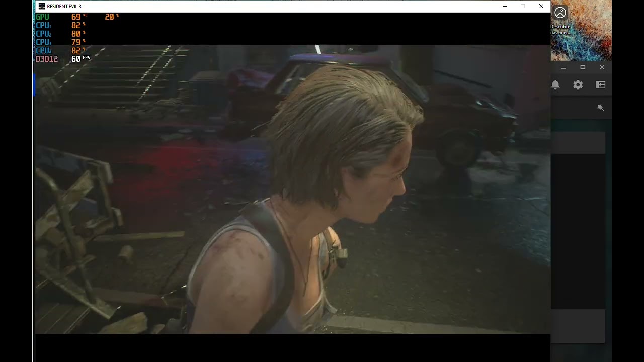Image resolution: width=644 pixels, height=362 pixels.
Task: Open the settings gear in the side panel
Action: pos(578,85)
